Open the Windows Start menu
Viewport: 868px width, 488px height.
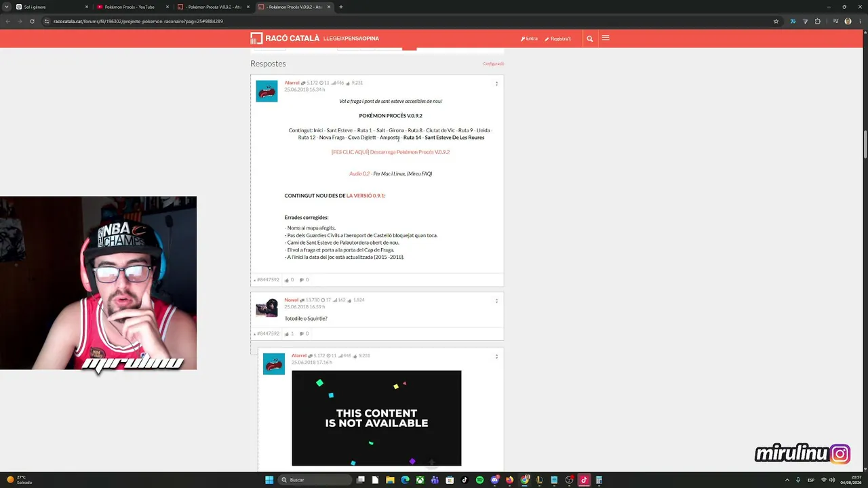pos(269,480)
